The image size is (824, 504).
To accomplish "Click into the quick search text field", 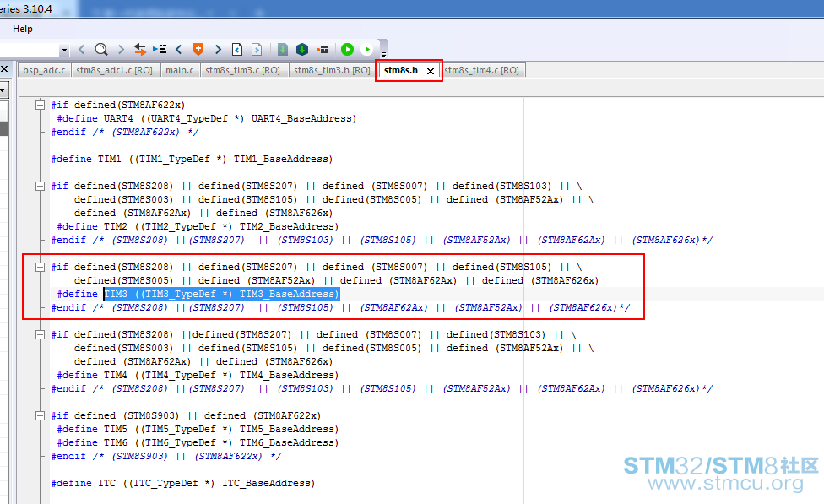I will [29, 51].
